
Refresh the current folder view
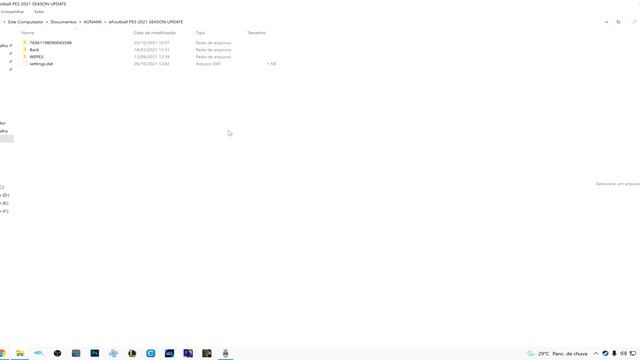pos(618,22)
